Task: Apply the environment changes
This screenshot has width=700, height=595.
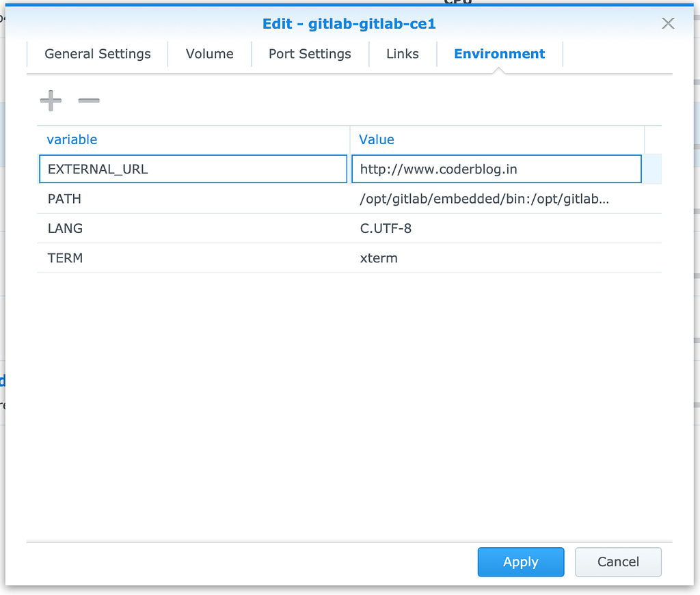Action: point(521,562)
